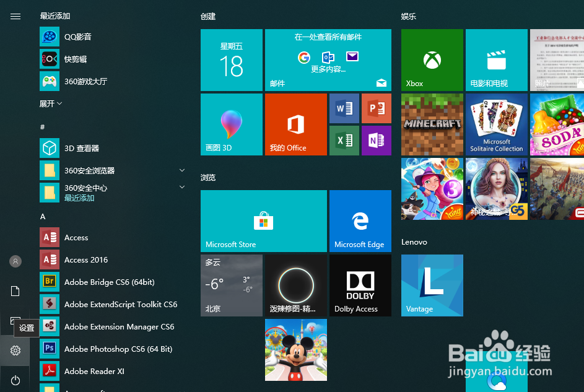Open 电影和电视 tile

[x=497, y=60]
